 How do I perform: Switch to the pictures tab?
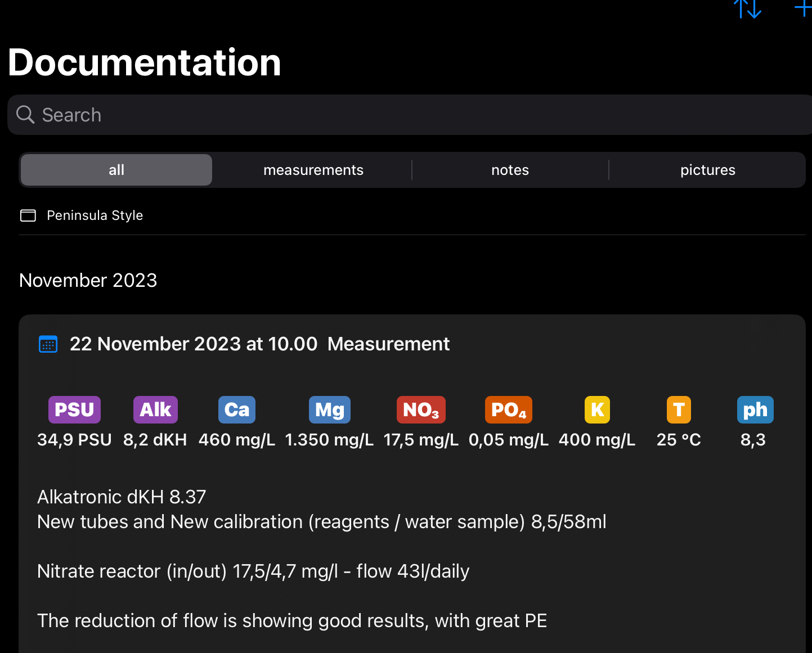click(707, 170)
